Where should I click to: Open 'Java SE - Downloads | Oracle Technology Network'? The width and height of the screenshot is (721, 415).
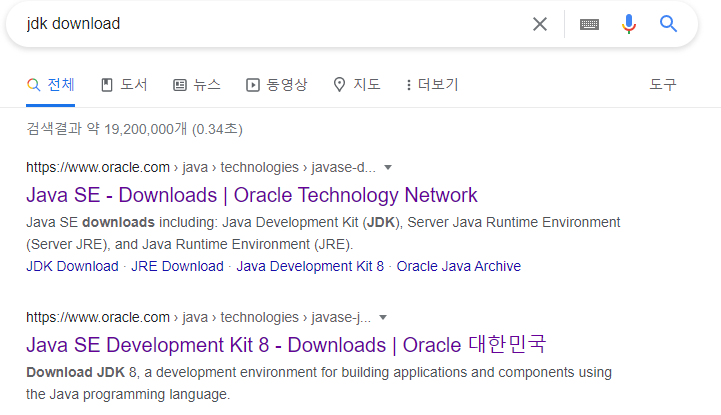(252, 195)
